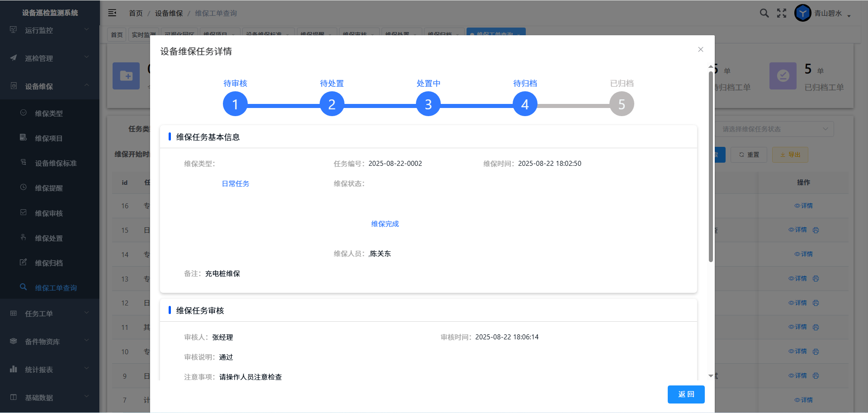Click the 导出 export button
The height and width of the screenshot is (413, 868).
point(790,155)
